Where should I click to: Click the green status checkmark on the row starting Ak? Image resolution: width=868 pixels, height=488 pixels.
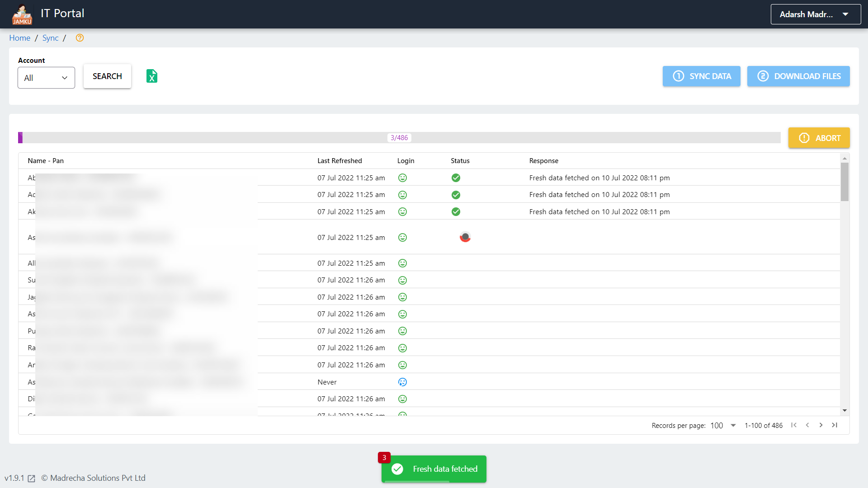456,211
